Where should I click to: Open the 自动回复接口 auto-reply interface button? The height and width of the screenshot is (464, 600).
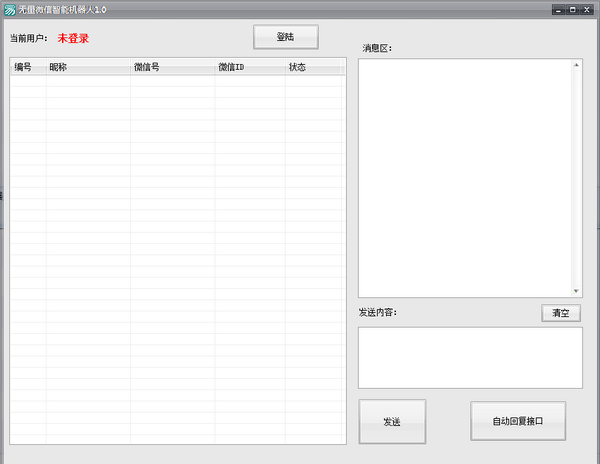pos(518,421)
